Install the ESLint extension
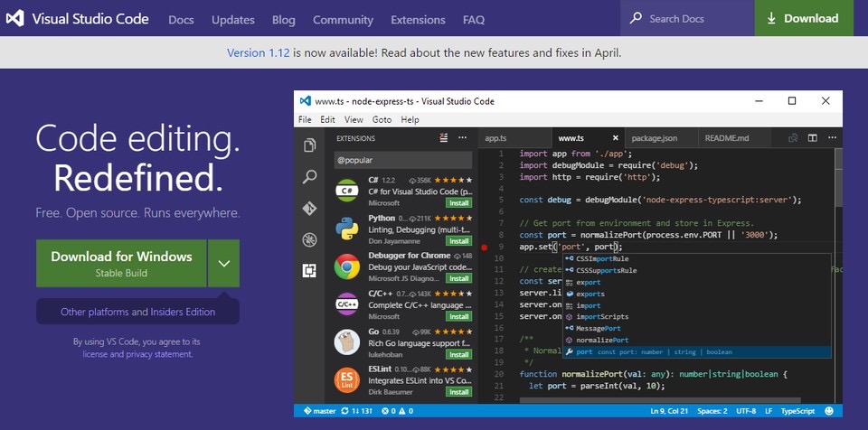 coord(459,392)
